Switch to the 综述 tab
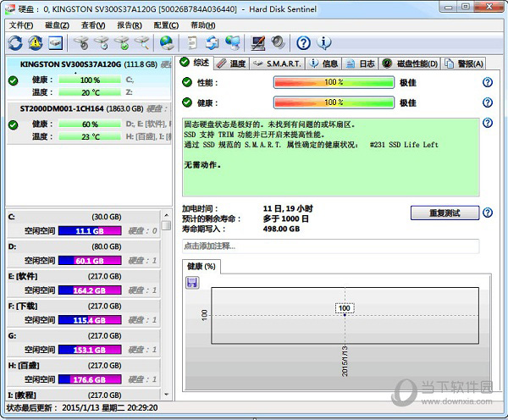The image size is (508, 420). click(x=195, y=62)
